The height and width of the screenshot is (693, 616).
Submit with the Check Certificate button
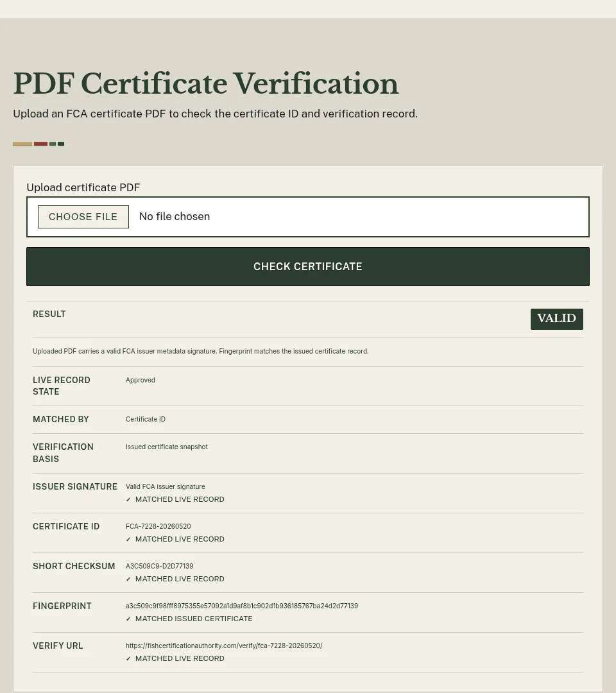(308, 266)
